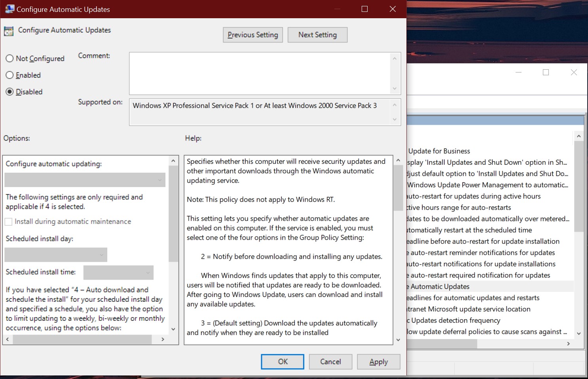The image size is (588, 379).
Task: Select 'auto-restart notifications for update installations' row
Action: click(x=481, y=264)
